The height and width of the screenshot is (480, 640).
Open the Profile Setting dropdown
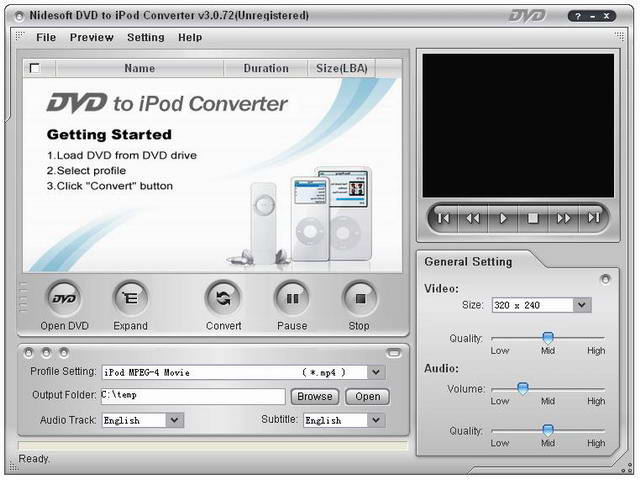[x=376, y=372]
